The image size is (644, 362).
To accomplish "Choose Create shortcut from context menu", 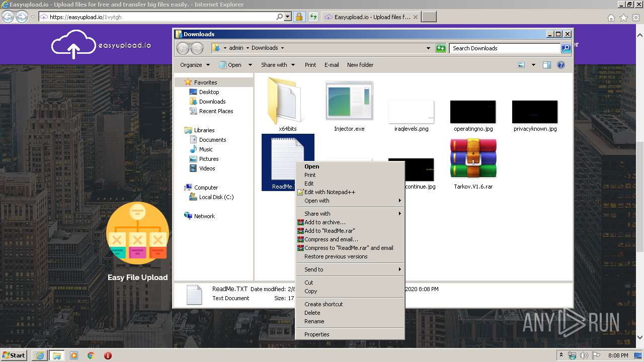I will [350, 304].
